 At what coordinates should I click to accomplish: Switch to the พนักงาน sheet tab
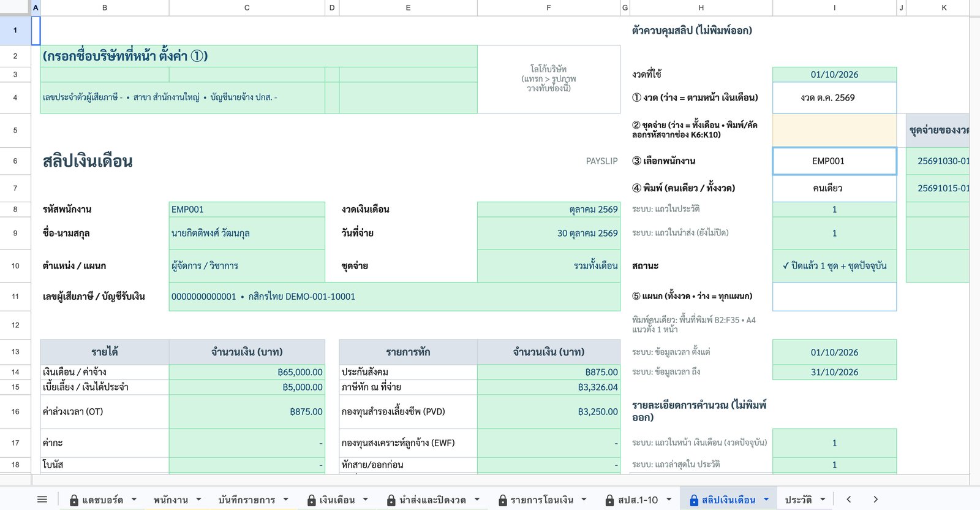coord(171,500)
